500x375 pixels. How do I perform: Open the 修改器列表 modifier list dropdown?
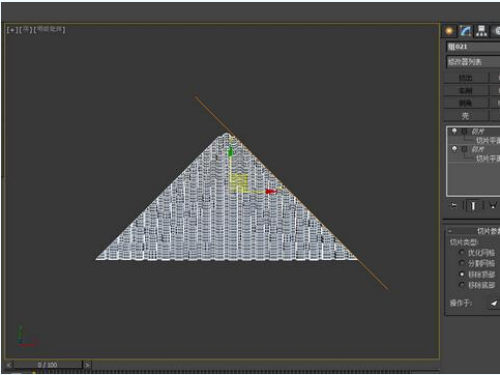click(473, 62)
